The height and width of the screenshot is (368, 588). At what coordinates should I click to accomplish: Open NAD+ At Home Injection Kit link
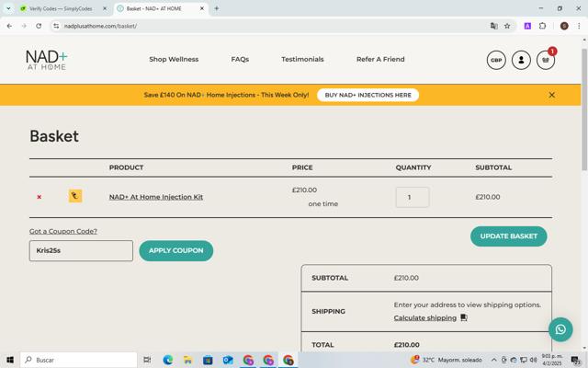tap(156, 197)
